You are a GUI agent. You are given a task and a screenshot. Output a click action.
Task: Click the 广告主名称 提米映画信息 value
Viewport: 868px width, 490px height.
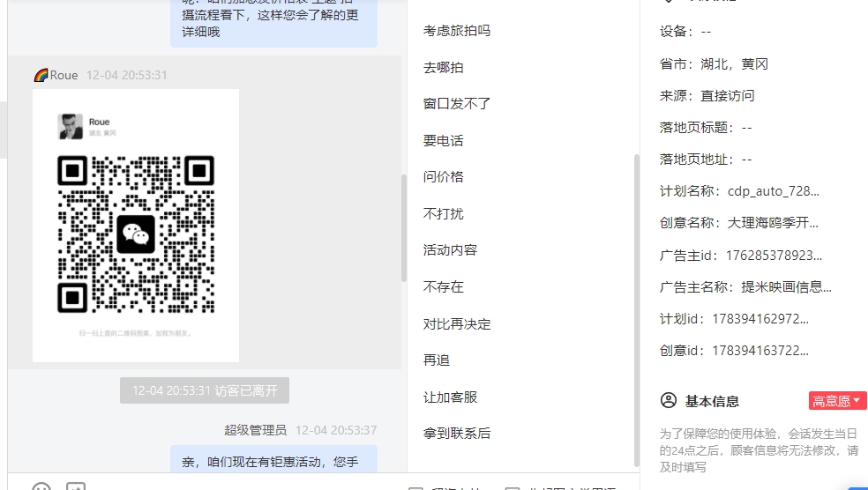pyautogui.click(x=786, y=287)
